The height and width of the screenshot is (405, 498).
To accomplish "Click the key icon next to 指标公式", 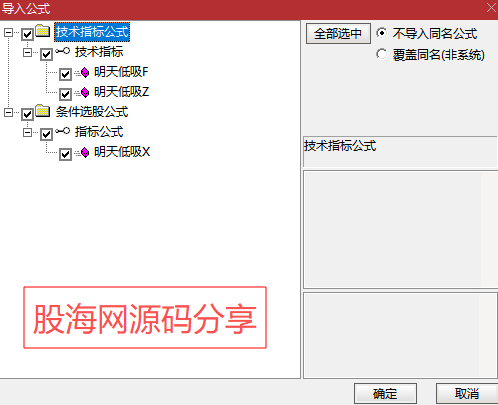I will [63, 131].
